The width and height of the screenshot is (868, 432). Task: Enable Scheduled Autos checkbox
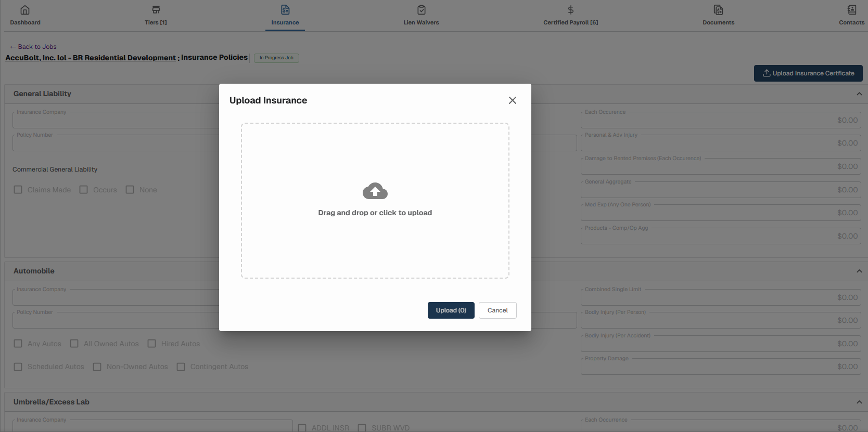(18, 367)
